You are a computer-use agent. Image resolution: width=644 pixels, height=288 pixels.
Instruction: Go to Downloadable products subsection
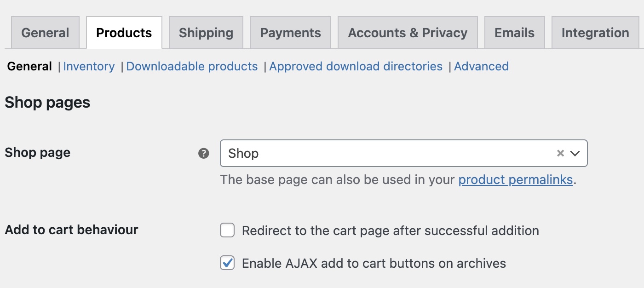click(x=192, y=66)
